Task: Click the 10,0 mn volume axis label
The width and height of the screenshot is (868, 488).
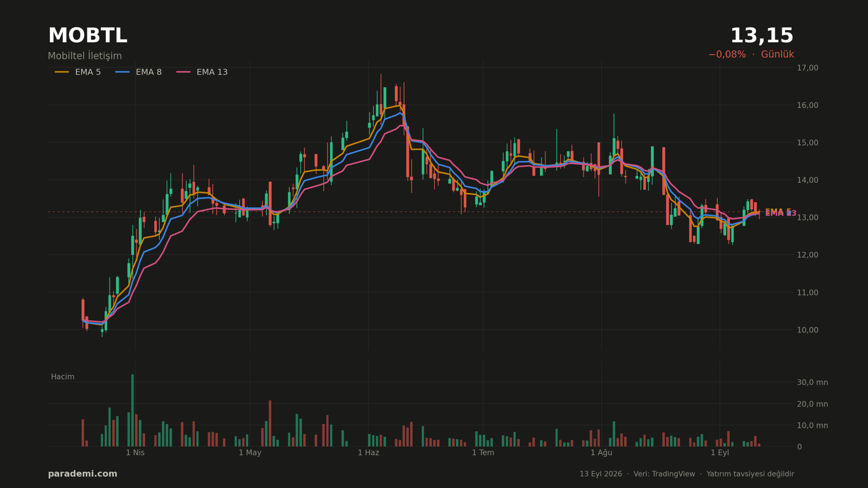Action: click(812, 426)
